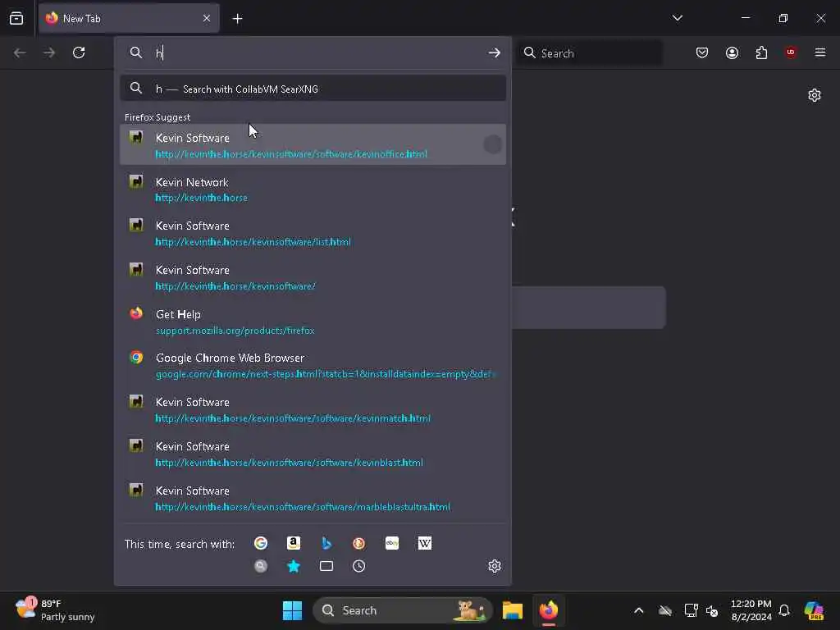Open Google Chrome Web Browser suggestion
The width and height of the screenshot is (840, 630).
[x=313, y=365]
